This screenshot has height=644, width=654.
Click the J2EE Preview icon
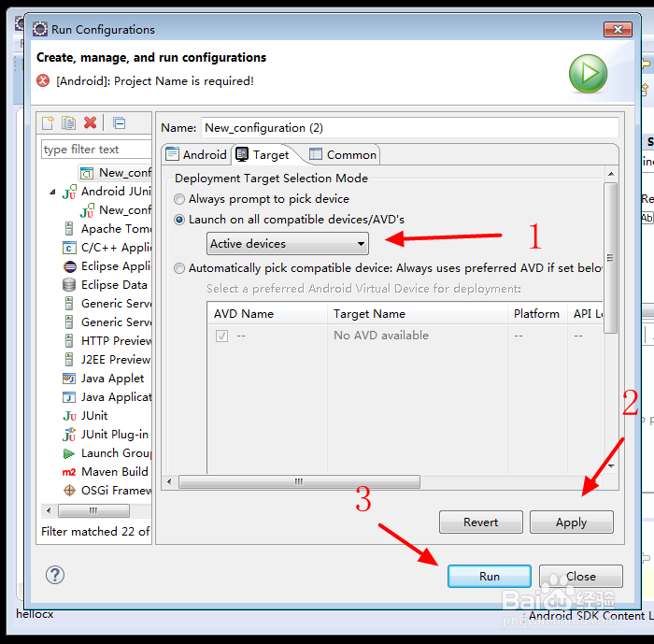(69, 359)
